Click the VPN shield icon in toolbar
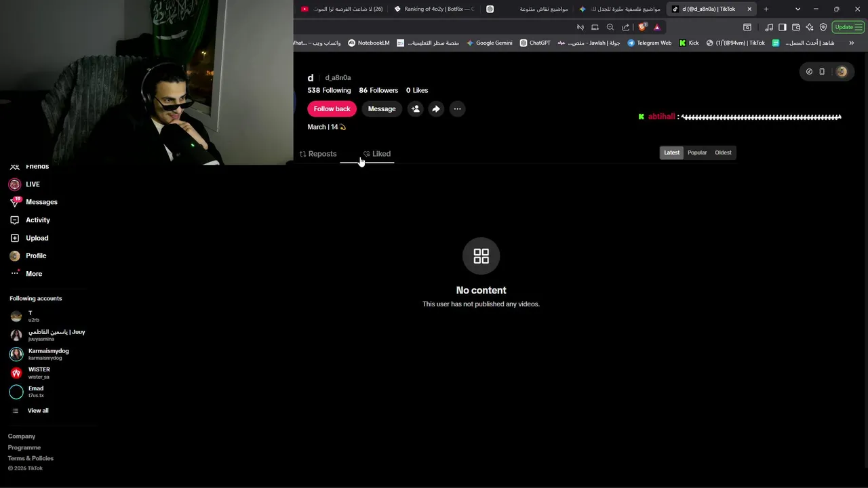The width and height of the screenshot is (868, 488). point(823,27)
